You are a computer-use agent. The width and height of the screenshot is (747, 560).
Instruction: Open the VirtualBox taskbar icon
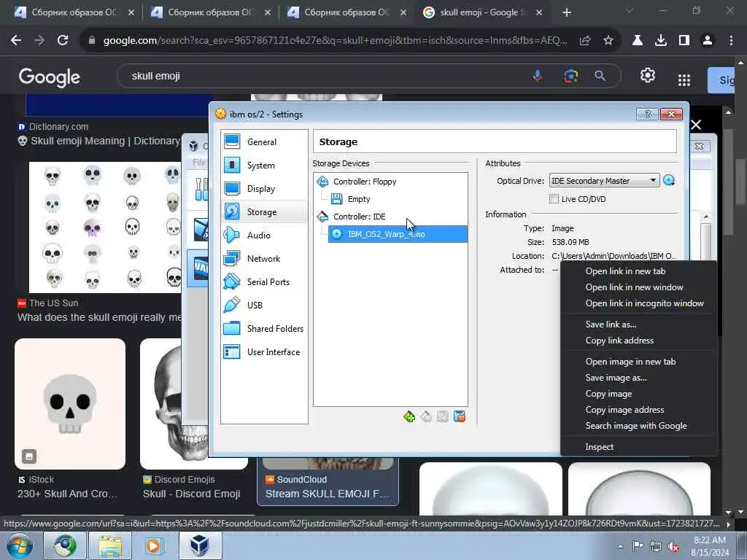click(x=200, y=545)
